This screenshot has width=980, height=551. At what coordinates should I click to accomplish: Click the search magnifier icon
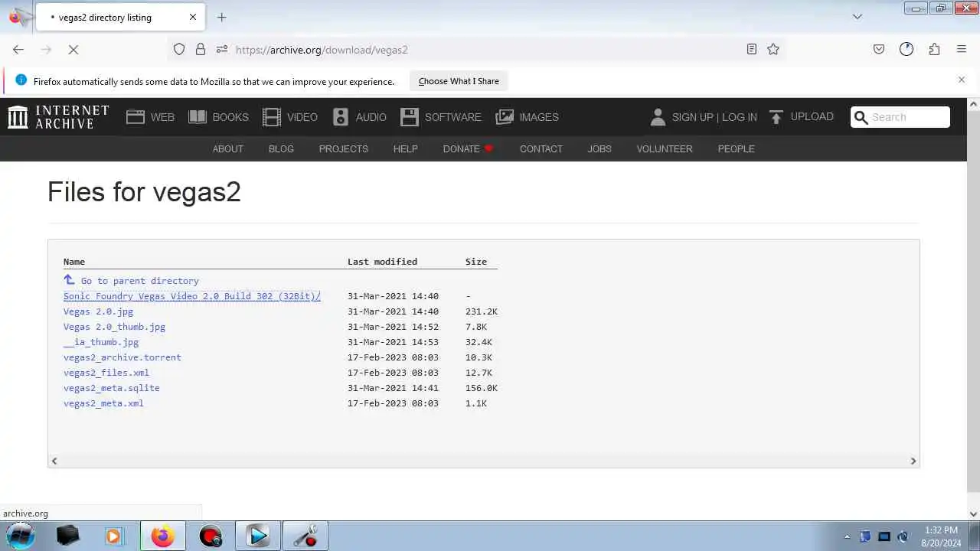[861, 117]
